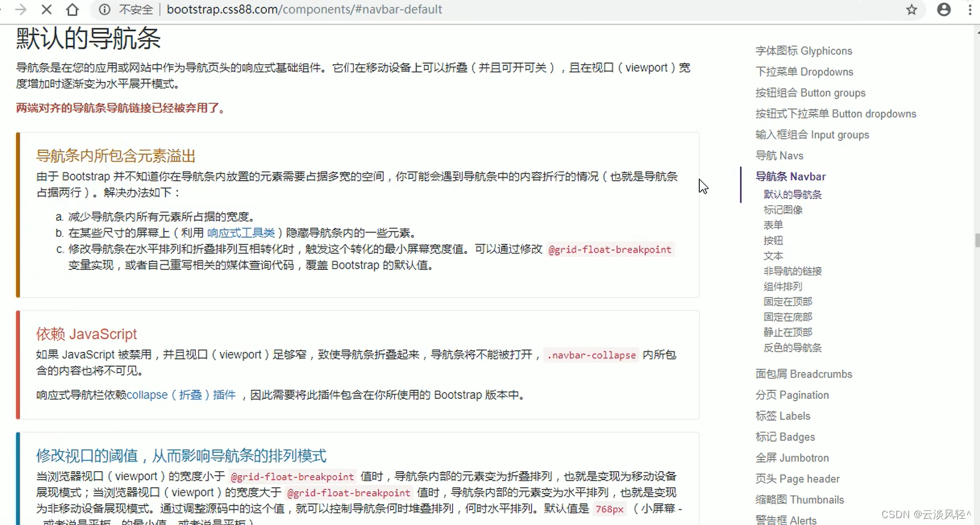
Task: Stop loading the page
Action: [x=46, y=9]
